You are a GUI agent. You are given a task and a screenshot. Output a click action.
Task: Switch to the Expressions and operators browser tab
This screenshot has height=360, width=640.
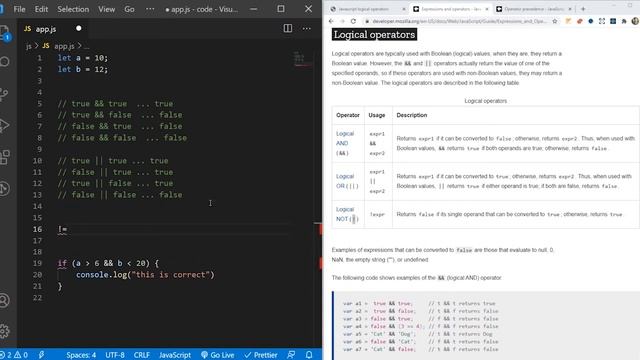coord(450,9)
